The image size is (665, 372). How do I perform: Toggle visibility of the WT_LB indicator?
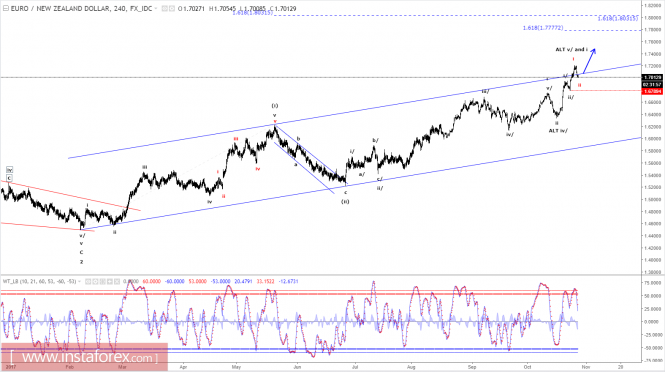click(88, 281)
